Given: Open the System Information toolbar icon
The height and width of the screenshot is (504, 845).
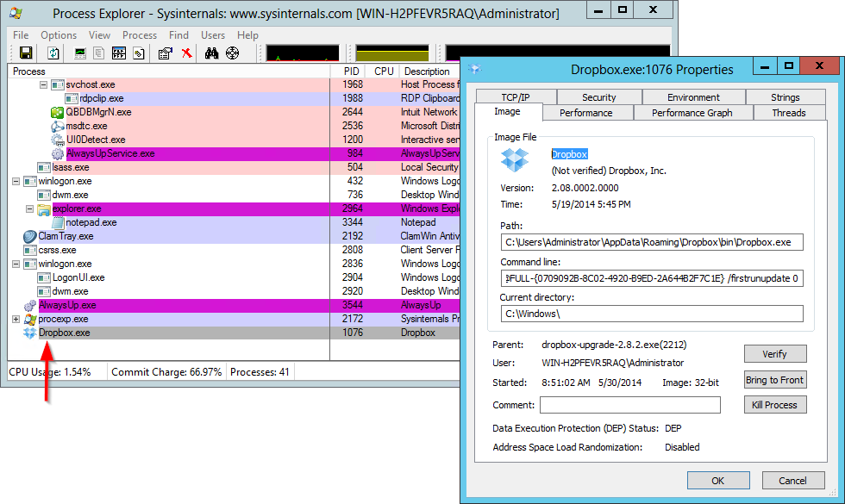Looking at the screenshot, I should coord(79,53).
